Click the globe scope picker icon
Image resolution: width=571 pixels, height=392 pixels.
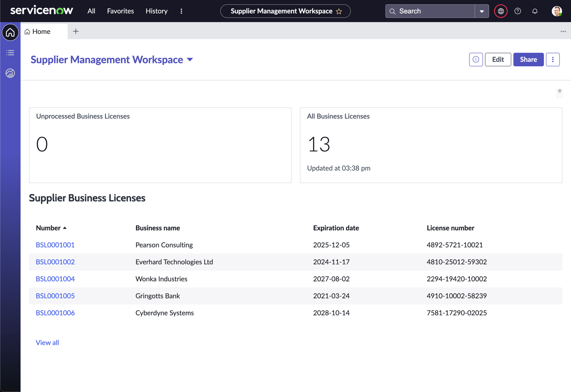(501, 11)
